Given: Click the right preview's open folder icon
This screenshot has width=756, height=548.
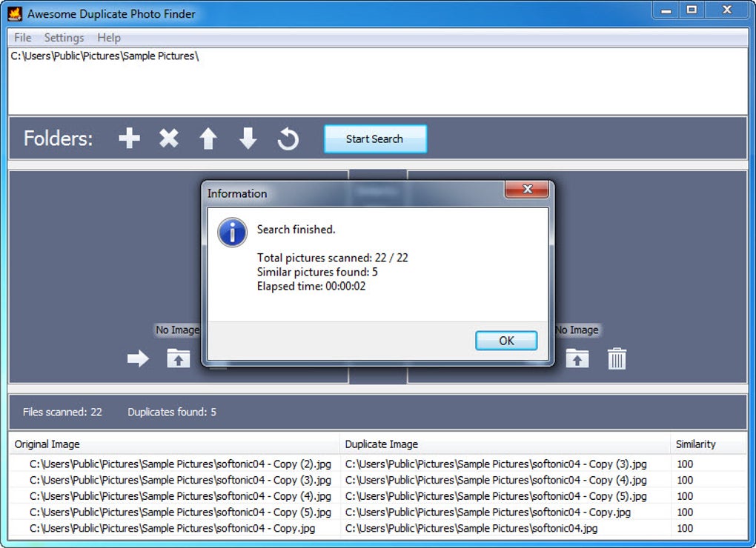Looking at the screenshot, I should [x=577, y=358].
